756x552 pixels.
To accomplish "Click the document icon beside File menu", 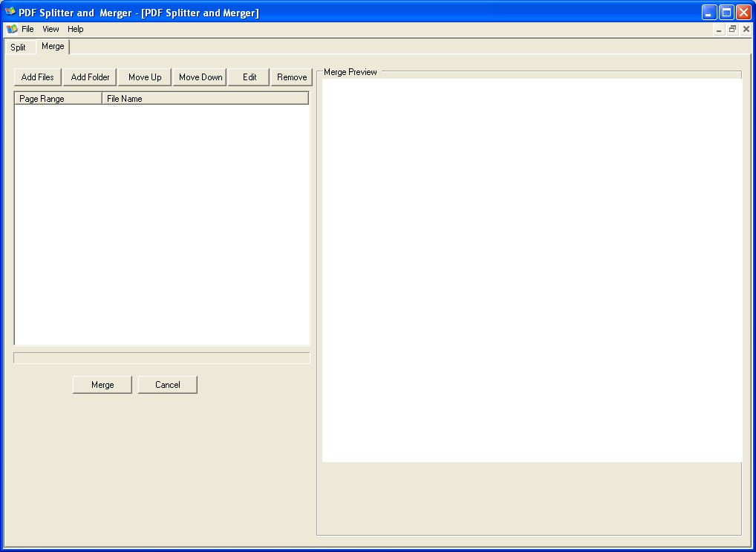I will (x=12, y=29).
